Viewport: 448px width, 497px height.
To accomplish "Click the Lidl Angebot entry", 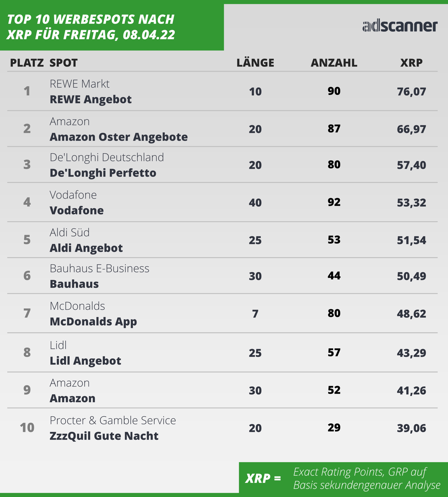I will pyautogui.click(x=85, y=361).
